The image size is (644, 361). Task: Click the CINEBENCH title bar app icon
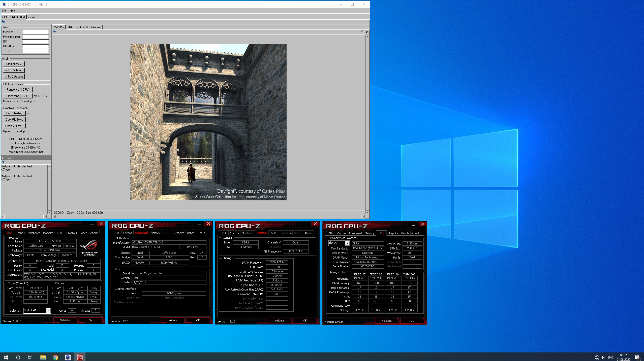4,4
